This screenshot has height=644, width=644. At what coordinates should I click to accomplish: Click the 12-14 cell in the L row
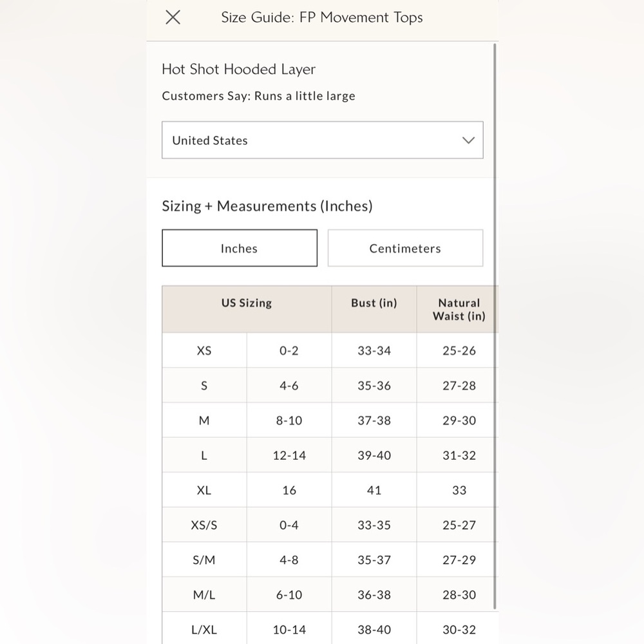point(289,455)
